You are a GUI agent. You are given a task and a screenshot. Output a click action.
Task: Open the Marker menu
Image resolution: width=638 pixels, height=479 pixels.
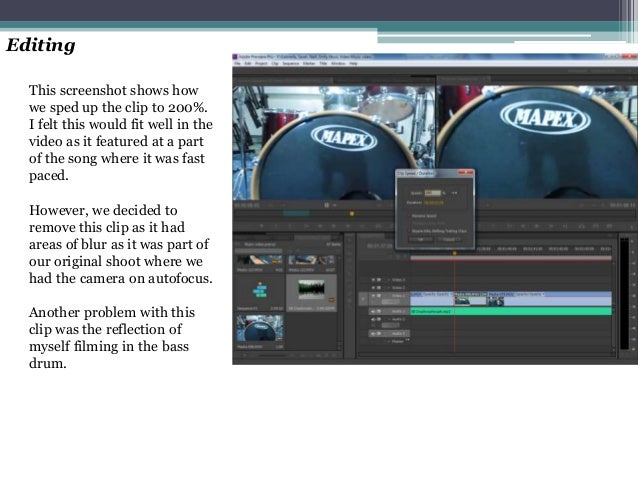309,63
